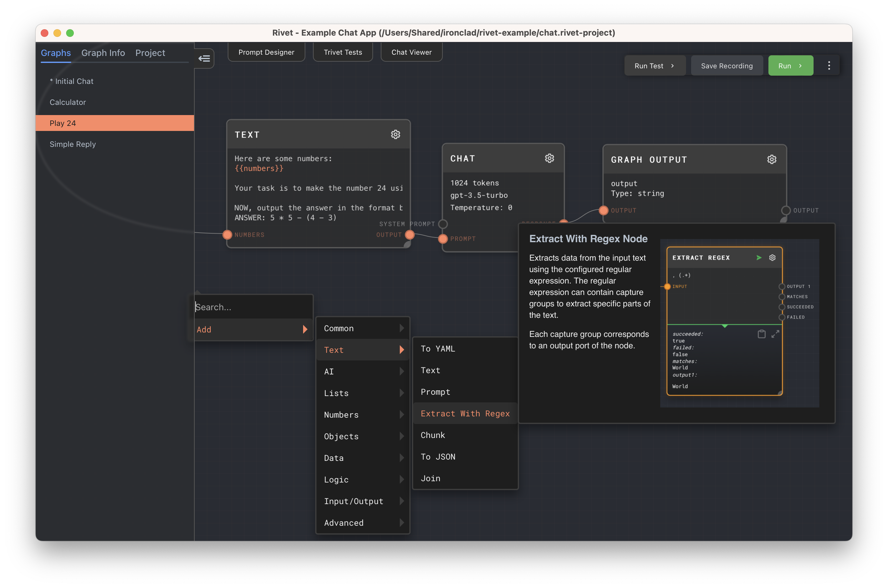Screen dimensions: 888x588
Task: Click the green Run button
Action: pyautogui.click(x=790, y=65)
